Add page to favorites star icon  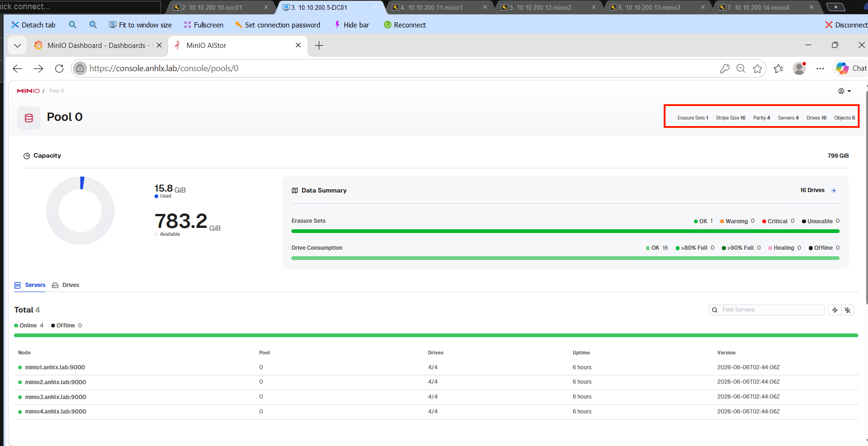(x=758, y=69)
